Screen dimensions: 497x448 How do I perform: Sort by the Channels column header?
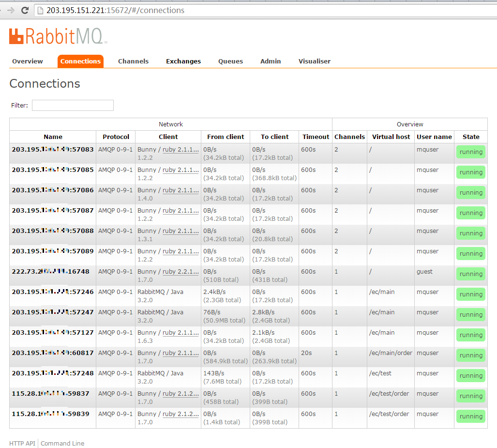point(349,137)
